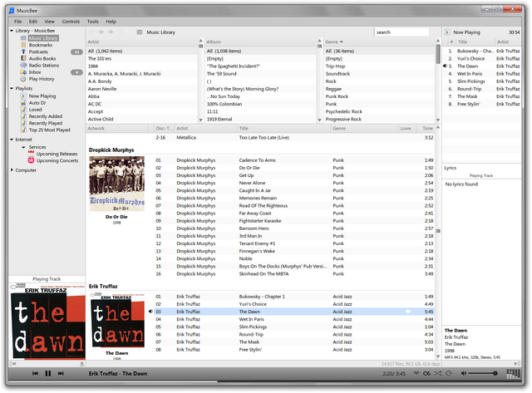Open Podcasts in the sidebar
Screen dimensions: 532x393
pos(38,52)
